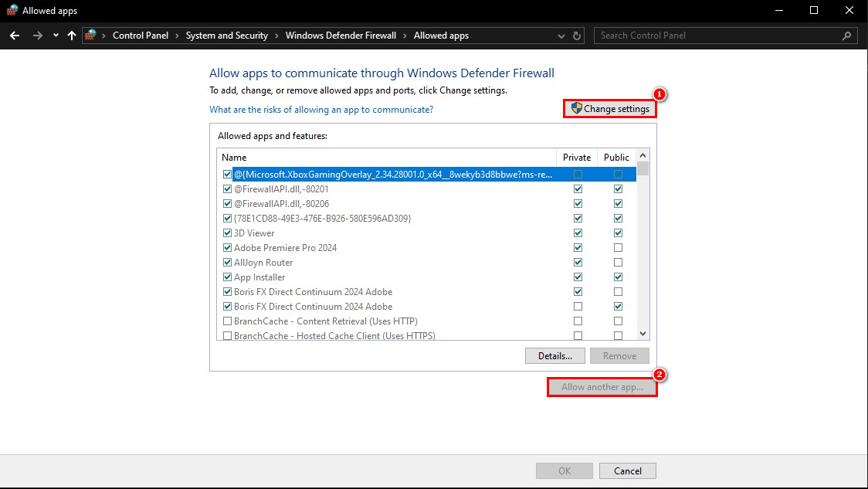
Task: Open the Control Panel breadcrumb
Action: click(141, 36)
